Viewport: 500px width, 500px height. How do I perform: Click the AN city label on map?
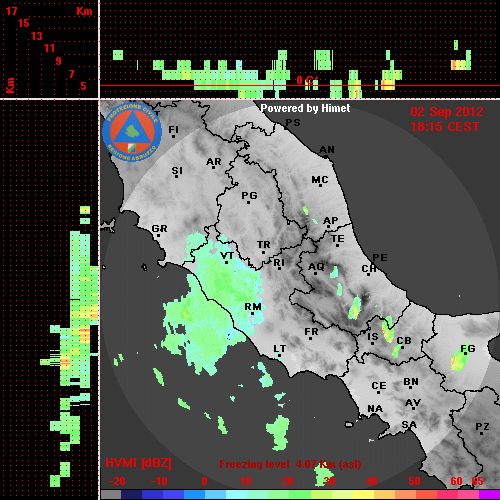coord(327,150)
